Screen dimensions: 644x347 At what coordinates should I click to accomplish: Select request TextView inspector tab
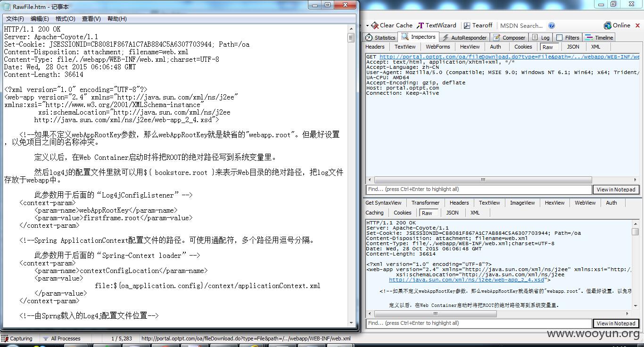pyautogui.click(x=405, y=47)
